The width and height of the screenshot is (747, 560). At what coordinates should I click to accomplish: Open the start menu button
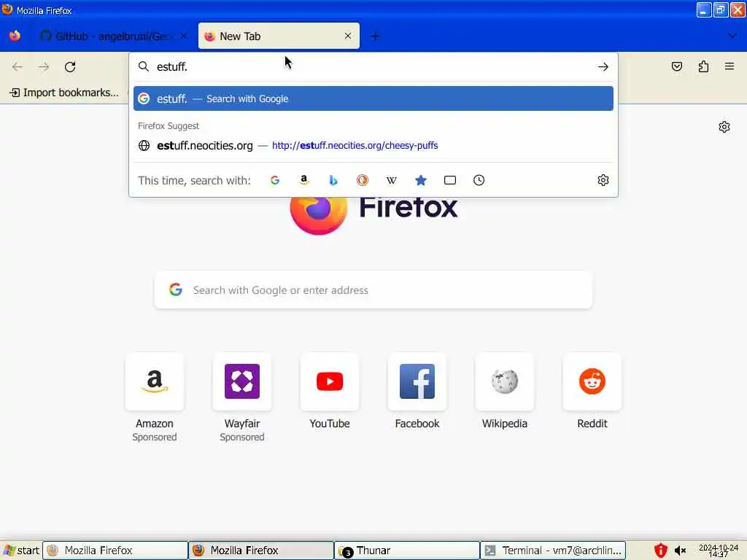coord(21,551)
